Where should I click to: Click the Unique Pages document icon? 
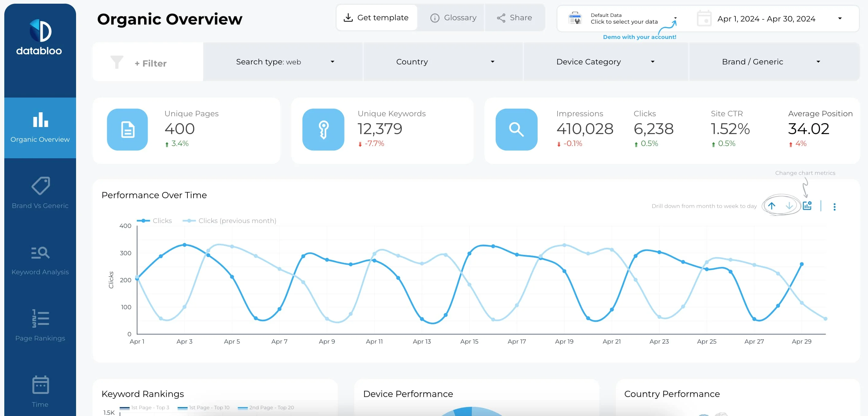[x=127, y=129]
